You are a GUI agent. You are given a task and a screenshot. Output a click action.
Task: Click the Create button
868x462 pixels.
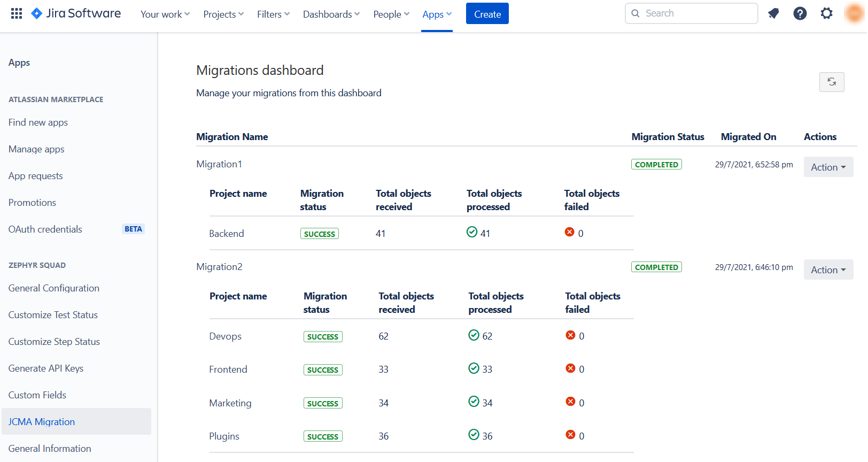pyautogui.click(x=487, y=14)
